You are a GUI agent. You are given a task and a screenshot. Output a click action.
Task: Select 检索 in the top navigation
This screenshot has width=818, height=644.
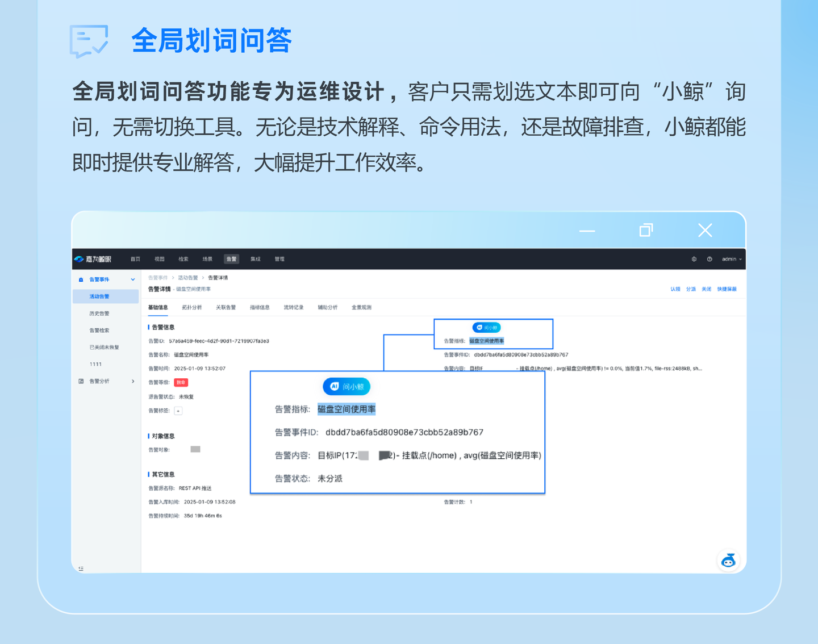pyautogui.click(x=183, y=259)
